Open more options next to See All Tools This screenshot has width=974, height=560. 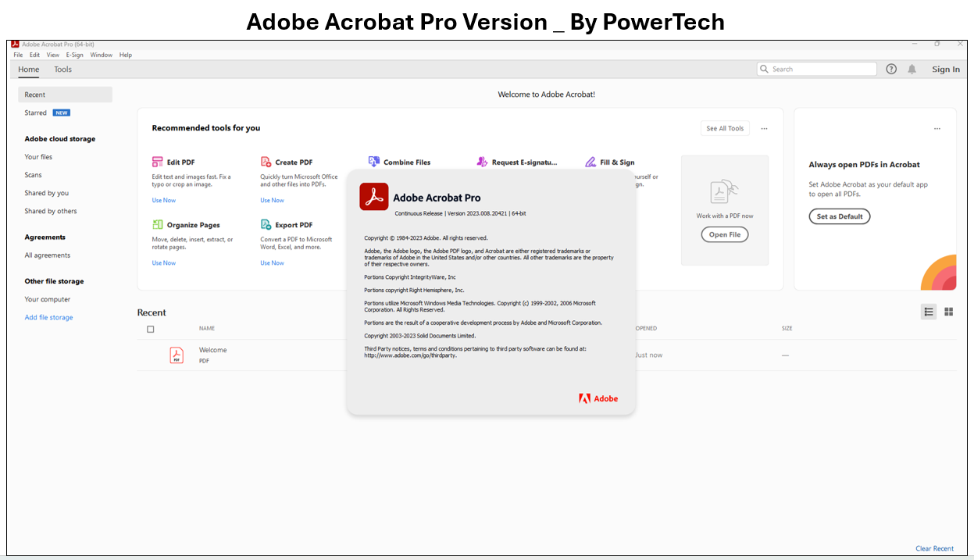(x=764, y=128)
